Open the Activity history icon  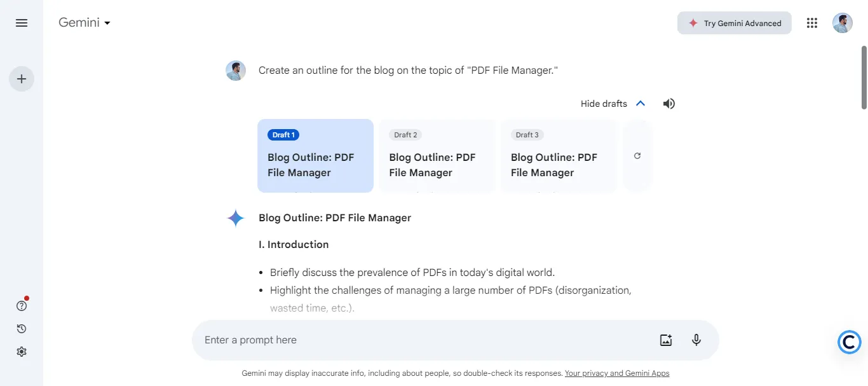(22, 329)
